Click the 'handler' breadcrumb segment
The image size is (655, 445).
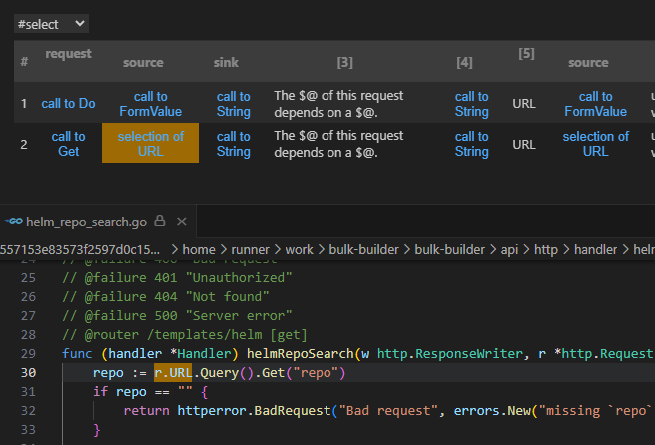pyautogui.click(x=595, y=249)
